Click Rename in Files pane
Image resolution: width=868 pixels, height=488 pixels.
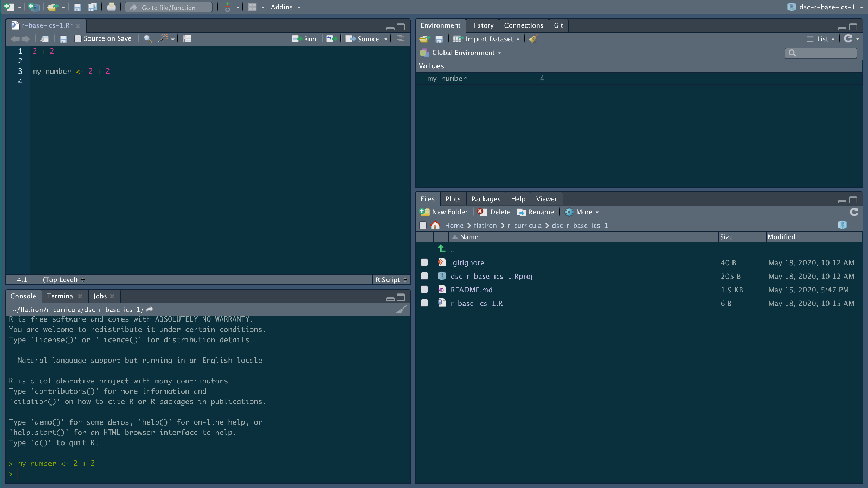(535, 212)
